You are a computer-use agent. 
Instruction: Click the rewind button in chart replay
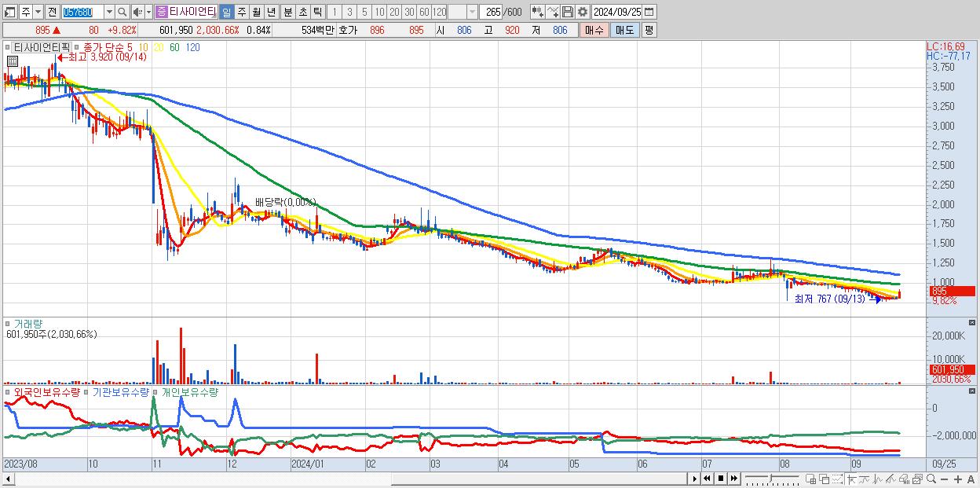(x=707, y=479)
